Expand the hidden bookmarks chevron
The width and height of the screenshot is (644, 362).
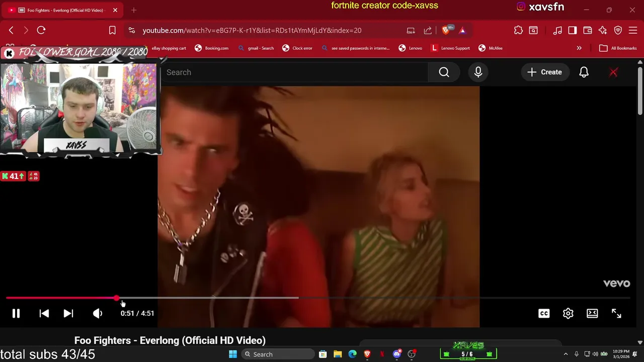point(579,48)
